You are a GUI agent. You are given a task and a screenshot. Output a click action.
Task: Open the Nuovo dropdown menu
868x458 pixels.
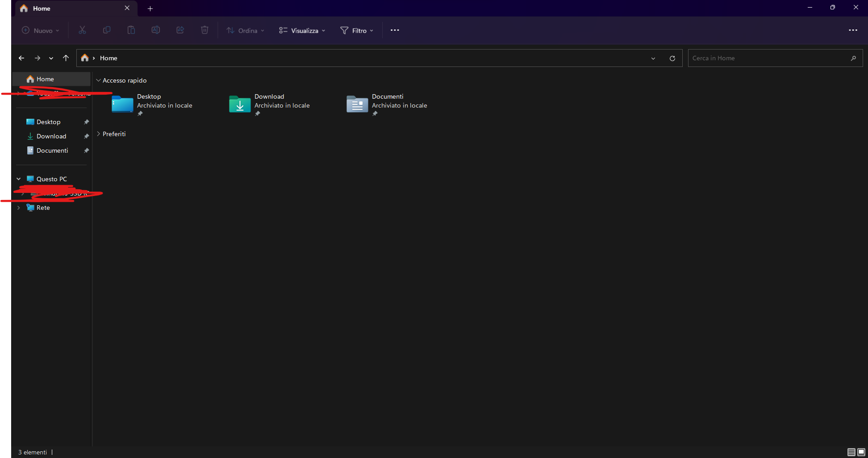(41, 30)
